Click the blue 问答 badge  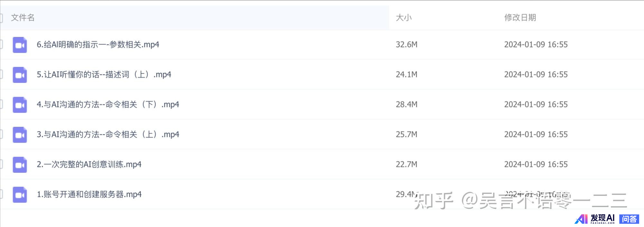click(x=629, y=219)
